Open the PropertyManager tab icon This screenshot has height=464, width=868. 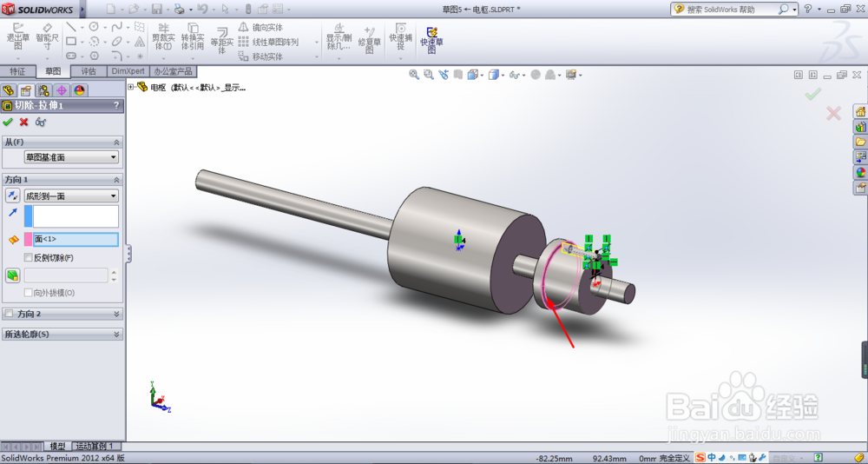click(25, 90)
